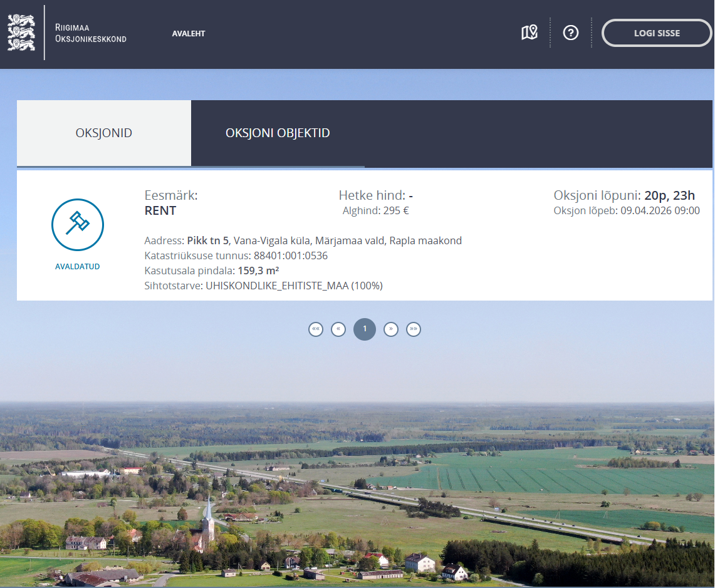
Task: Open the AVALEHT home menu item
Action: coord(189,33)
